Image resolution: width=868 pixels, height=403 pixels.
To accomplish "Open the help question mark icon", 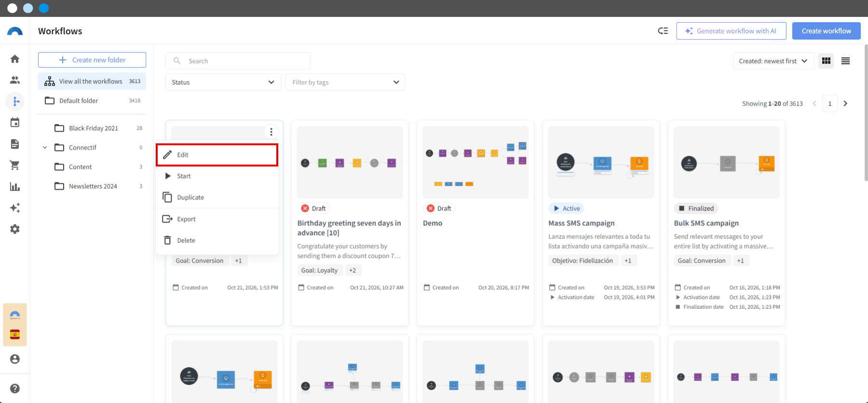I will click(x=15, y=389).
